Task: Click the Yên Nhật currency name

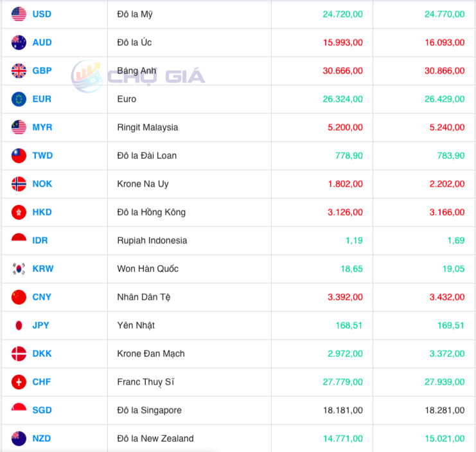Action: pos(136,325)
